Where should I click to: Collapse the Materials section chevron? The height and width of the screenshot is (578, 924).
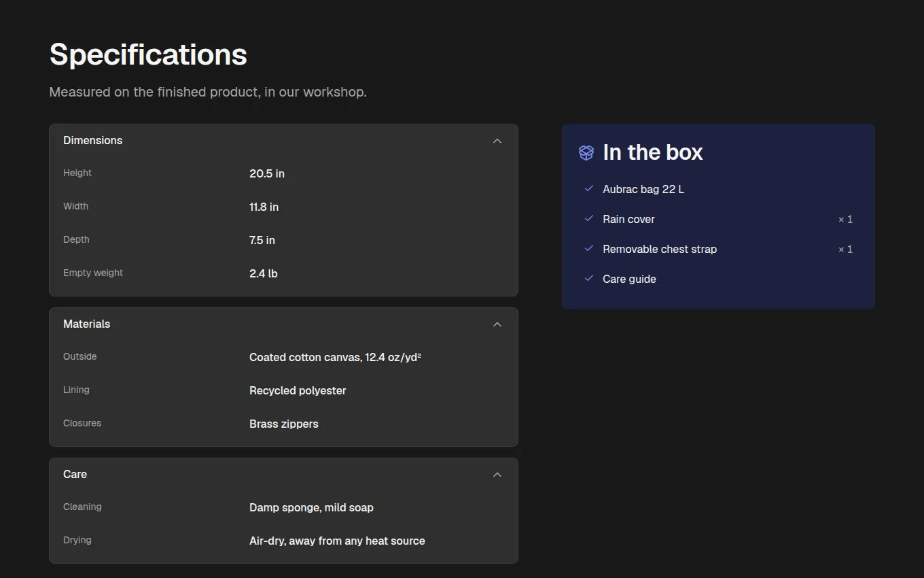tap(497, 324)
